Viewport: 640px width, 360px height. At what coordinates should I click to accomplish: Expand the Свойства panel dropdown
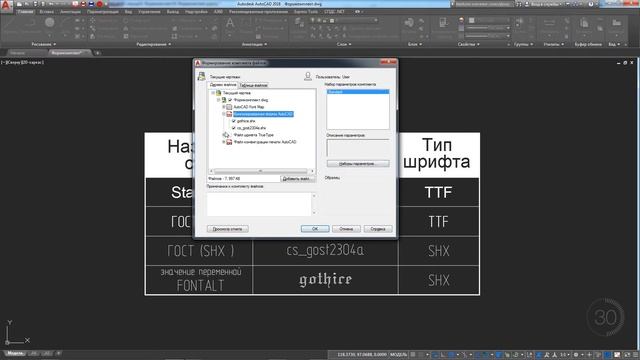click(468, 44)
